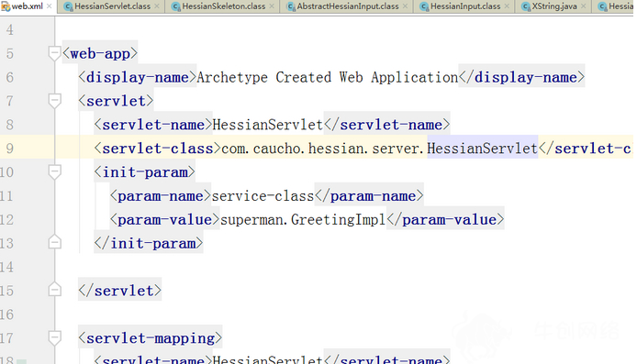
Task: Close the HessianInput.class tab
Action: pyautogui.click(x=507, y=6)
